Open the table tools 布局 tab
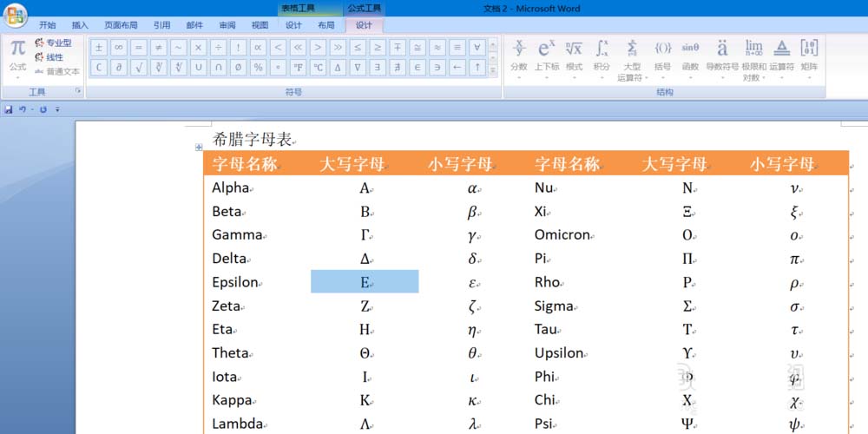 pos(326,25)
